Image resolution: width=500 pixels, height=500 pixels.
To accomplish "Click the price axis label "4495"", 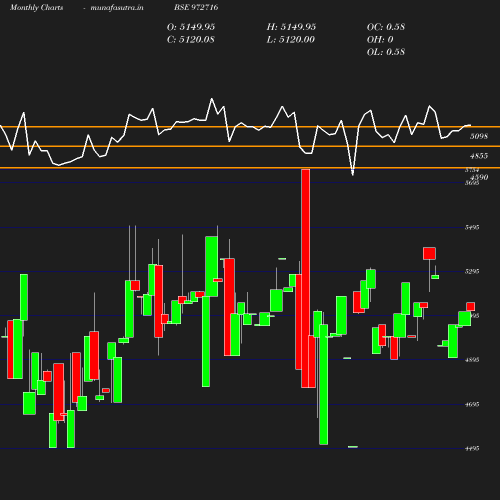I will 472,449.
